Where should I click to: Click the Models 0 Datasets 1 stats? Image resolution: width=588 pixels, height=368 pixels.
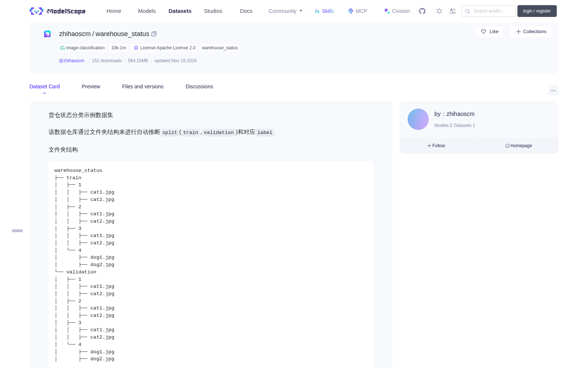click(455, 125)
